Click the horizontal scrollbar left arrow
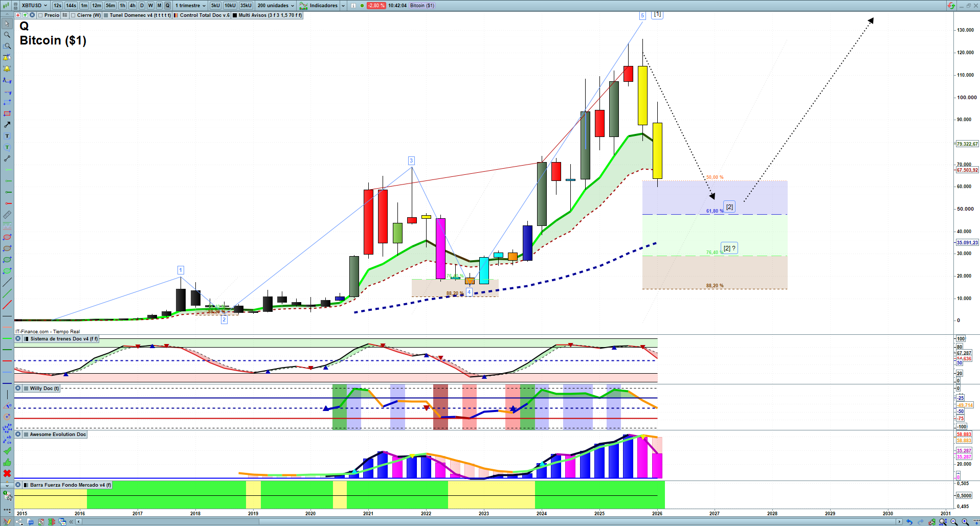 (x=78, y=522)
